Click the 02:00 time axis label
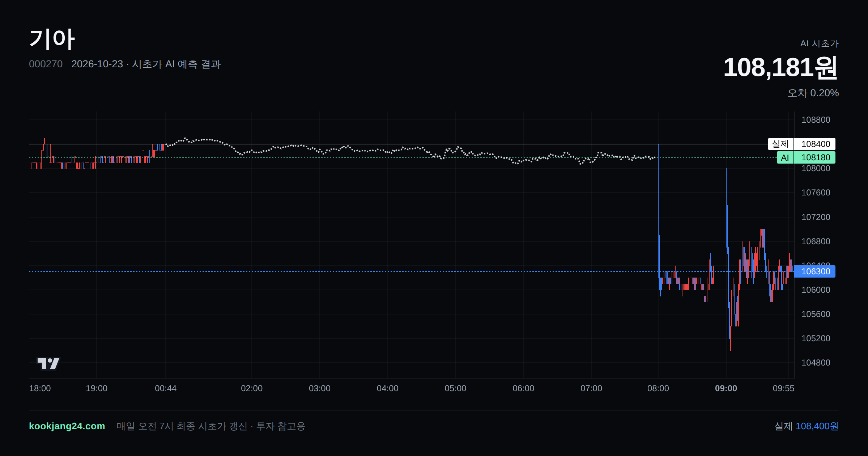This screenshot has height=456, width=868. [x=252, y=388]
